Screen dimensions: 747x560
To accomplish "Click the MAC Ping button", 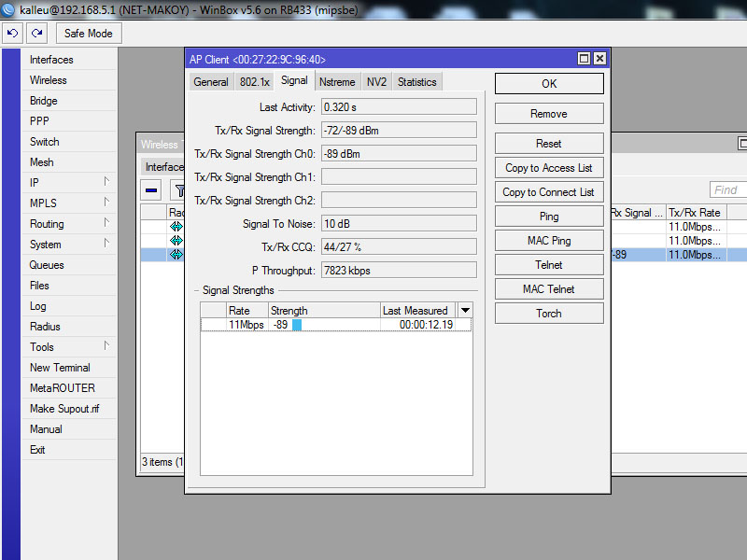I will pos(549,241).
